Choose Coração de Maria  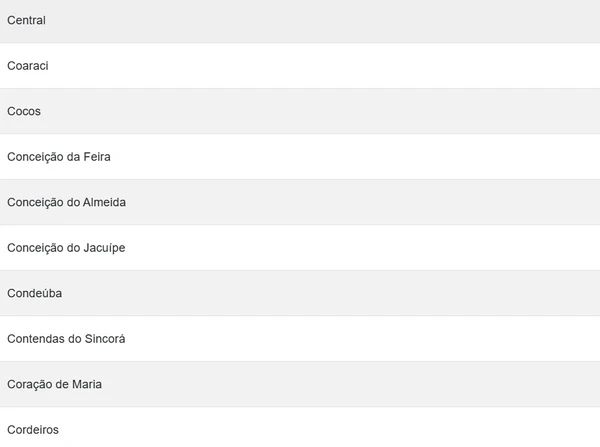[54, 384]
